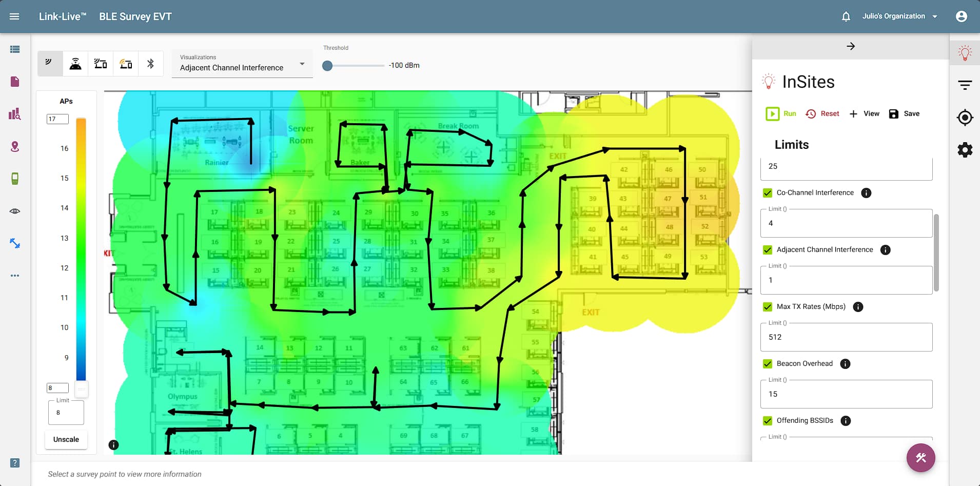The image size is (980, 486).
Task: Disable the Beacon Overhead checkbox
Action: pyautogui.click(x=768, y=364)
